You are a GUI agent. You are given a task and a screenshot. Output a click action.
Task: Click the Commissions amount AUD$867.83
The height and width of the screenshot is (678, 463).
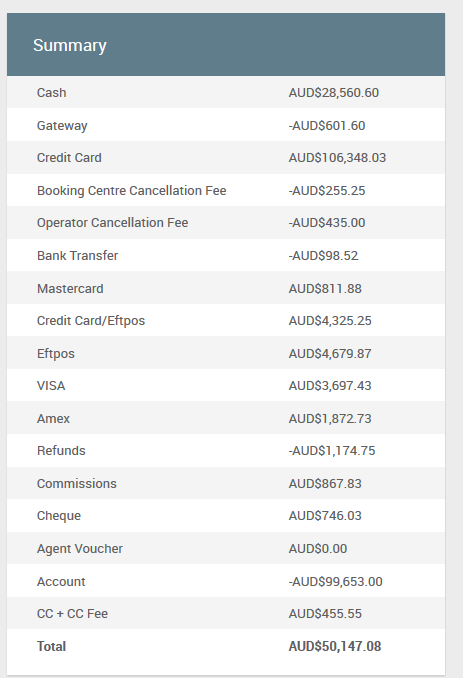[x=325, y=483]
